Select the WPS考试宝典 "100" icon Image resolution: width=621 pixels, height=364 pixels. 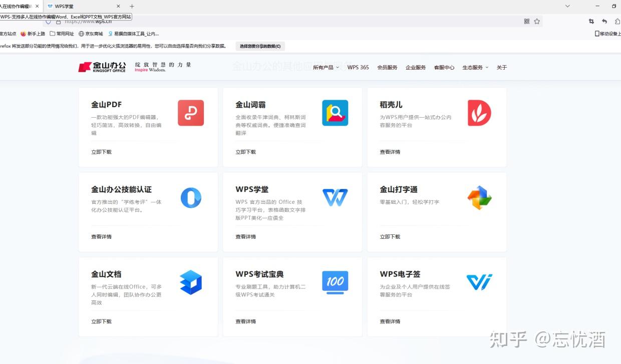[x=335, y=282]
